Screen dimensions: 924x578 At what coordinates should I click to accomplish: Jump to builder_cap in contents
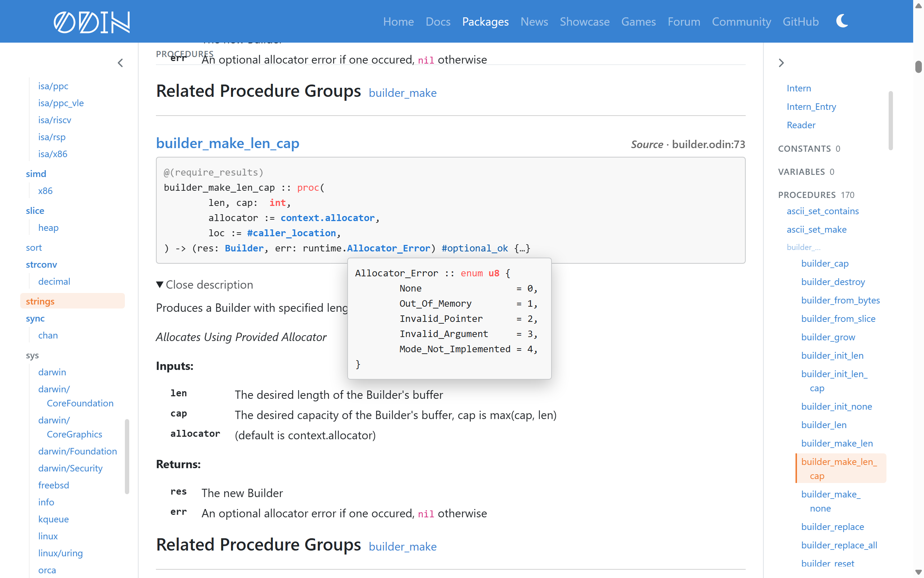[825, 263]
